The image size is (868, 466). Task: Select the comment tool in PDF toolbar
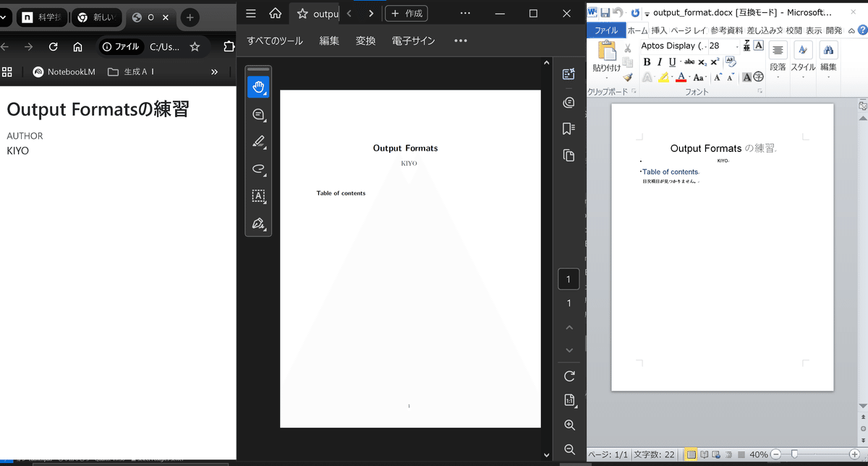tap(258, 114)
